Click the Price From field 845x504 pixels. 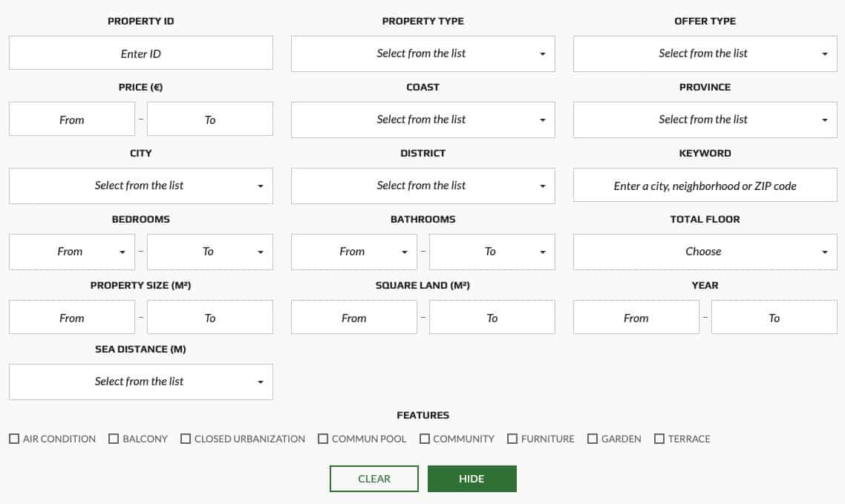[x=72, y=119]
